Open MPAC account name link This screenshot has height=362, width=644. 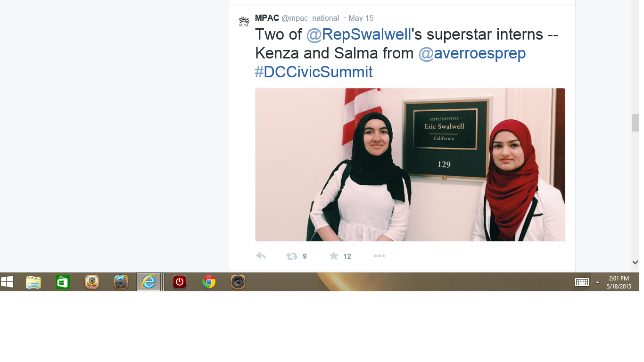coord(267,18)
